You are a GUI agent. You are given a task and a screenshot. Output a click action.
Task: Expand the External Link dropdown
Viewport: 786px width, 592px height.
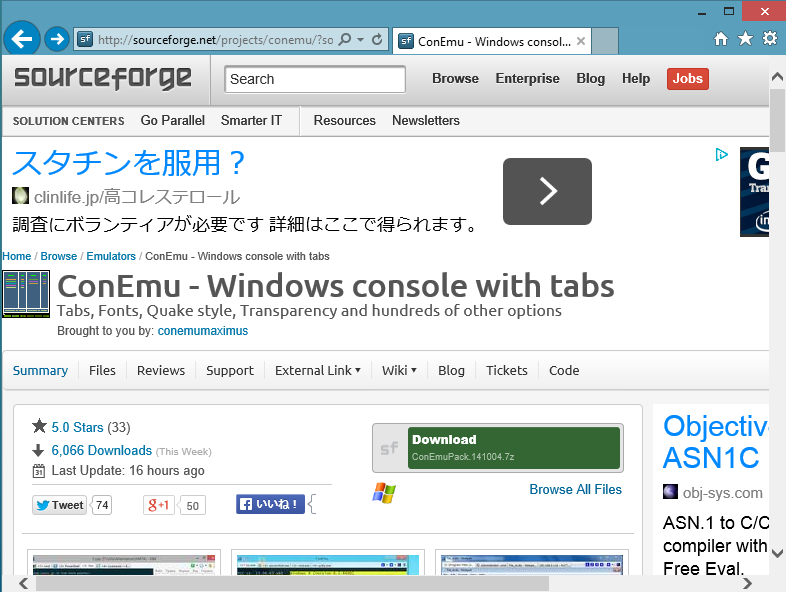click(318, 370)
